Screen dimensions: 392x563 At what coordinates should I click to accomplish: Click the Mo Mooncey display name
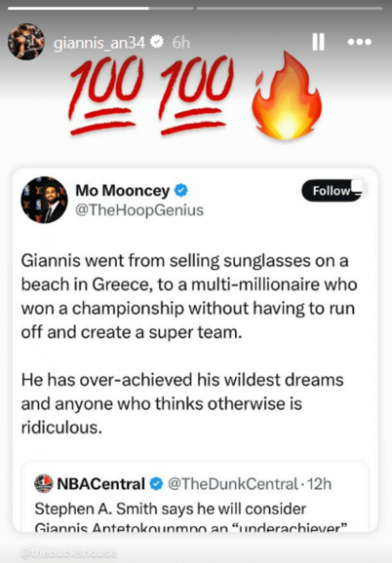point(122,190)
